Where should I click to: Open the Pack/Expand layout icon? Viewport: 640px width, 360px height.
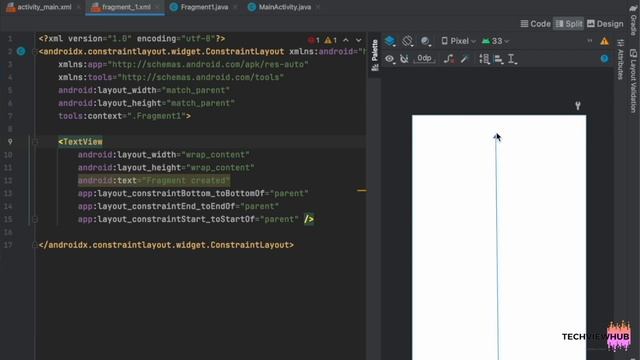[484, 59]
